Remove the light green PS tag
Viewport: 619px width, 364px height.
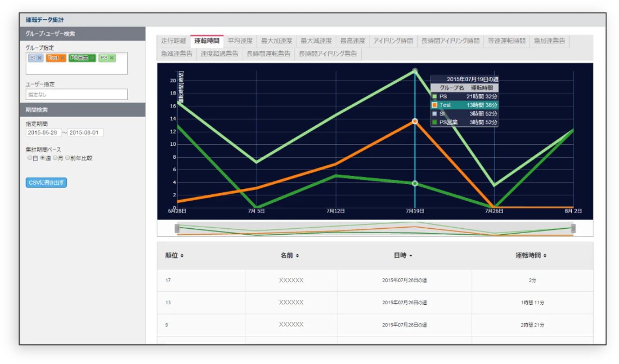click(x=112, y=58)
